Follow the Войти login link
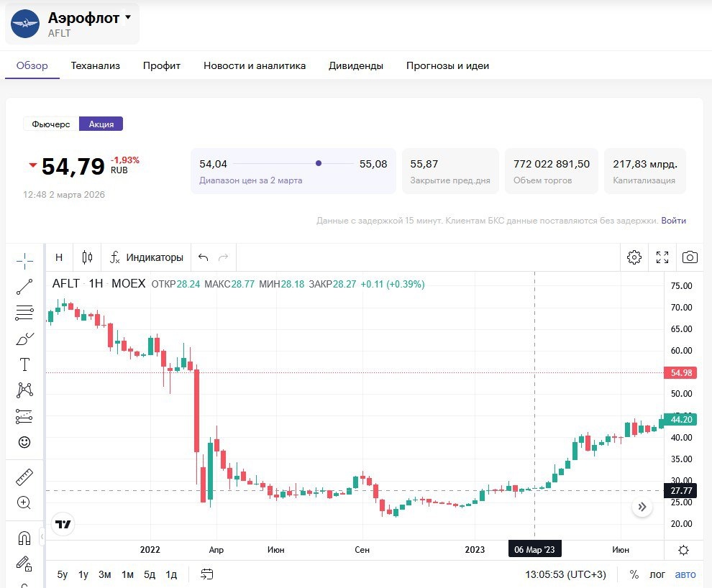The width and height of the screenshot is (712, 588). (673, 221)
